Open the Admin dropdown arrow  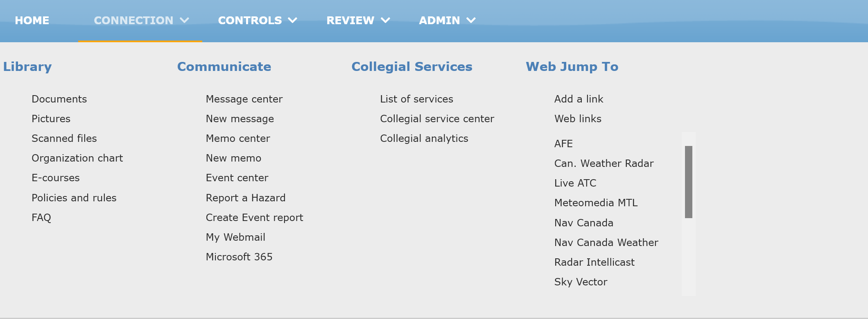click(x=471, y=20)
